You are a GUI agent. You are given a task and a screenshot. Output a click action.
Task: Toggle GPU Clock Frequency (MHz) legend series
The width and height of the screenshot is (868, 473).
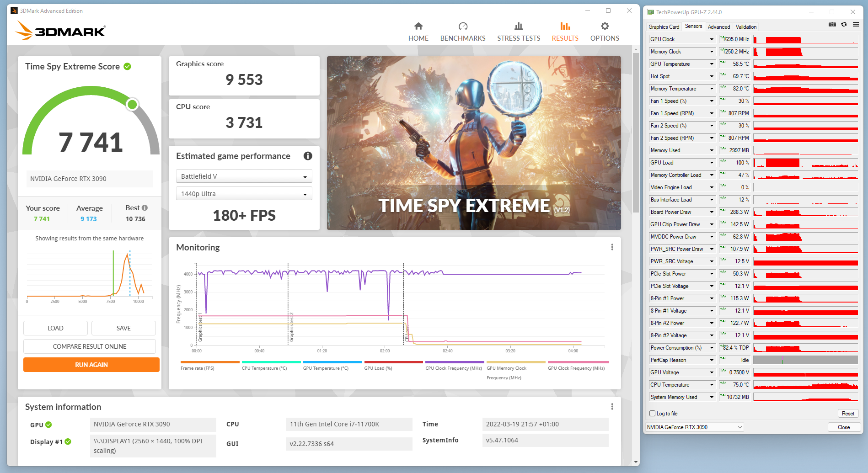pos(577,366)
